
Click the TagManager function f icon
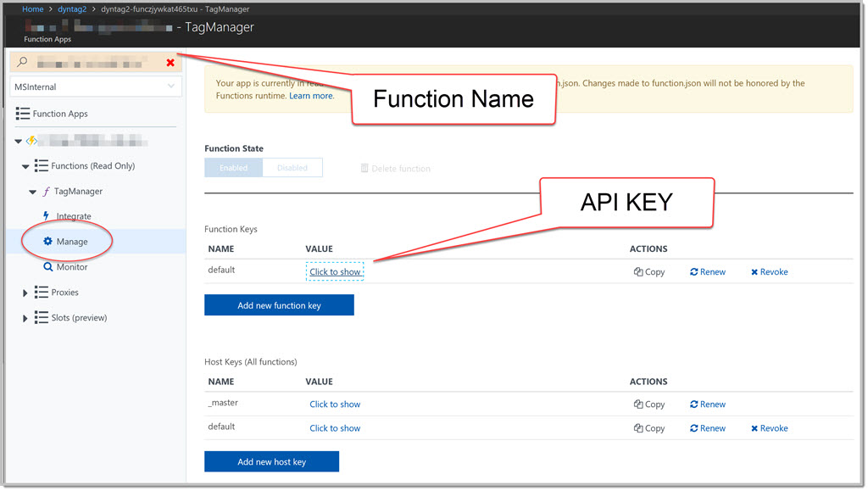47,191
